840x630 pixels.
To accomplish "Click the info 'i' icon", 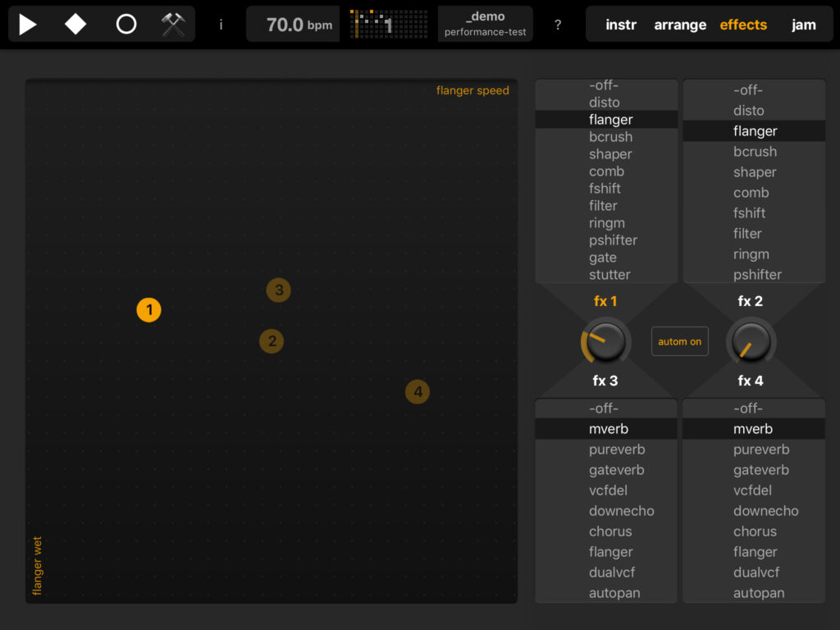I will [221, 25].
